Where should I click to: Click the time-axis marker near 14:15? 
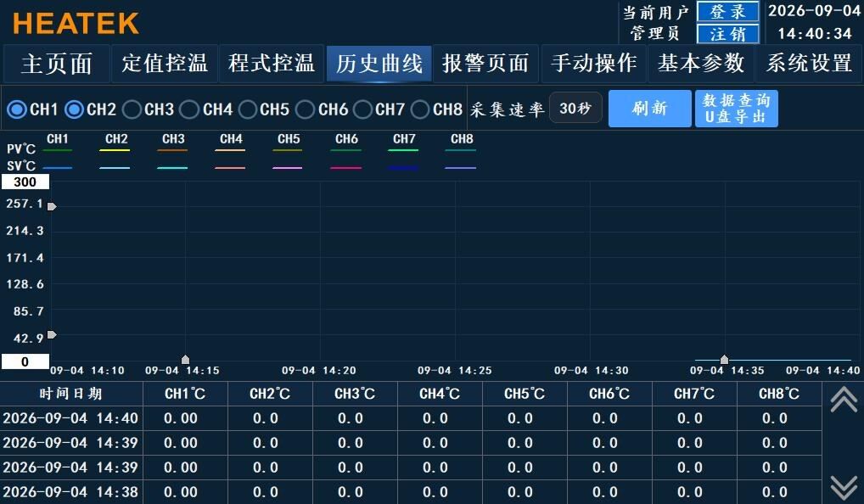186,360
